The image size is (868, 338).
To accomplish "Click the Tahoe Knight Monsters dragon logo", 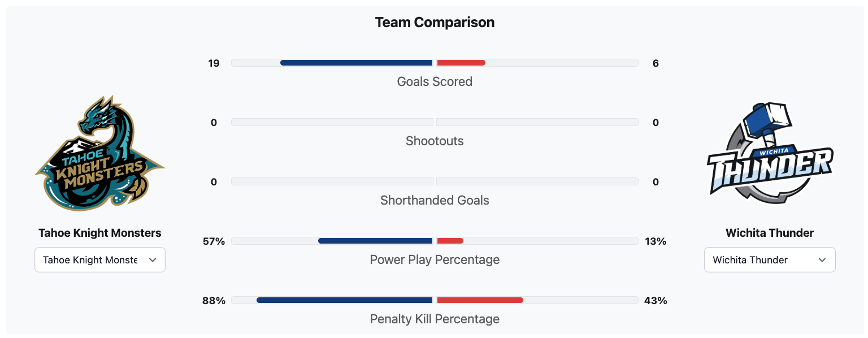I will [x=100, y=154].
